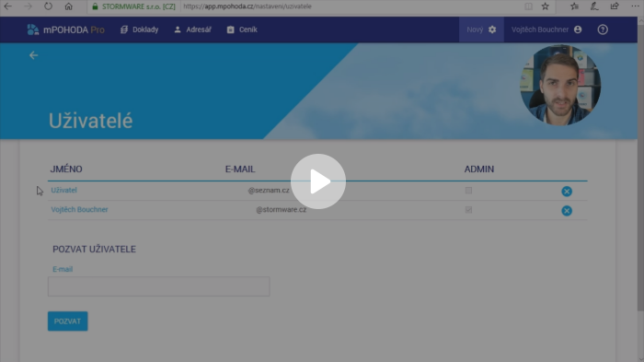Click the settings gear icon next to Nový
644x362 pixels.
coord(492,29)
